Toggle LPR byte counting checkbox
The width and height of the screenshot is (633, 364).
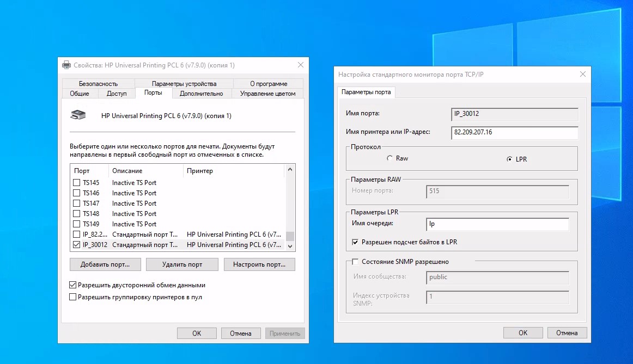coord(355,242)
